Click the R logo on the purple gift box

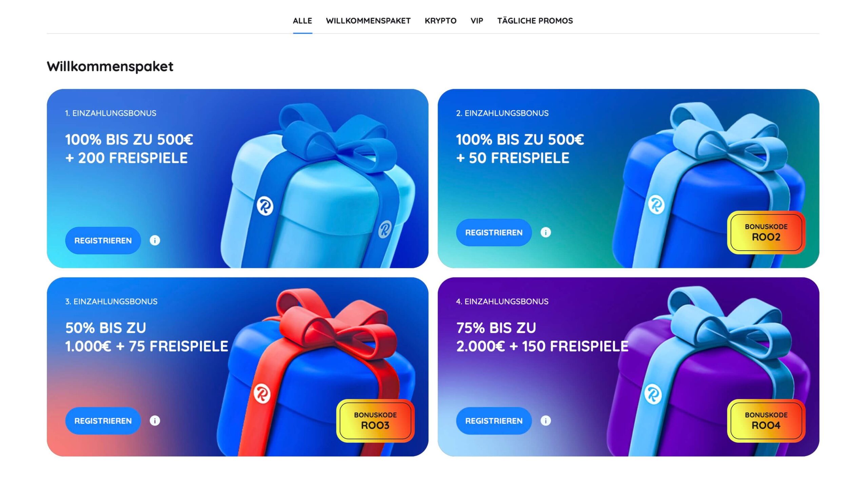coord(653,394)
